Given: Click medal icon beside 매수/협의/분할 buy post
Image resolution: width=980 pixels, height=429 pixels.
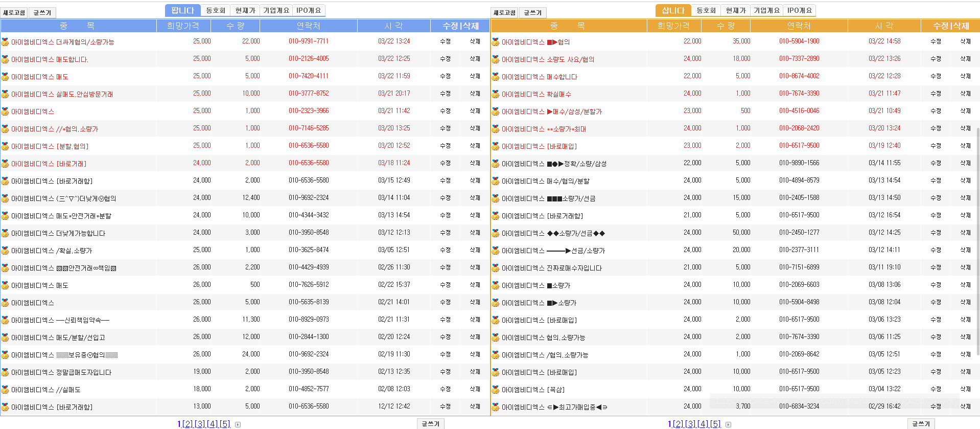Looking at the screenshot, I should pos(496,181).
